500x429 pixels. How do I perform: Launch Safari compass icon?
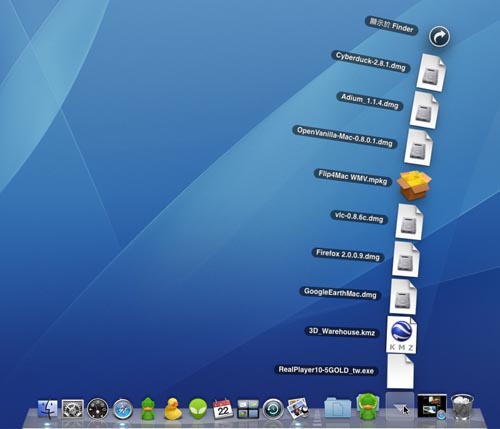coord(123,409)
